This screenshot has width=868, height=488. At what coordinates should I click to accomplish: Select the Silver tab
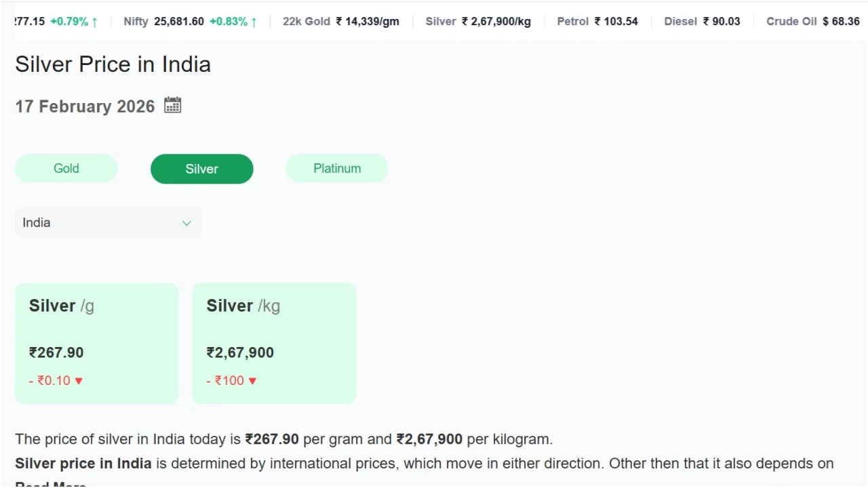202,169
